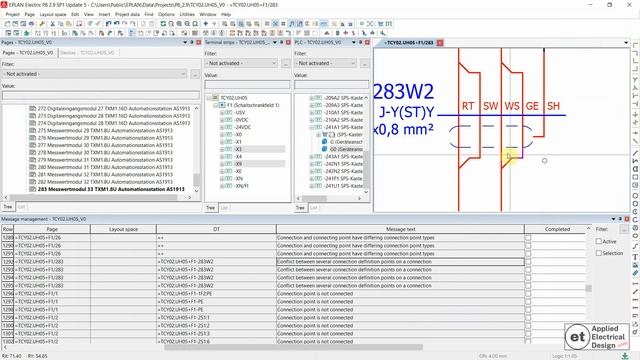Switch to the Devices tab in Pages panel
The image size is (640, 360).
click(x=87, y=53)
